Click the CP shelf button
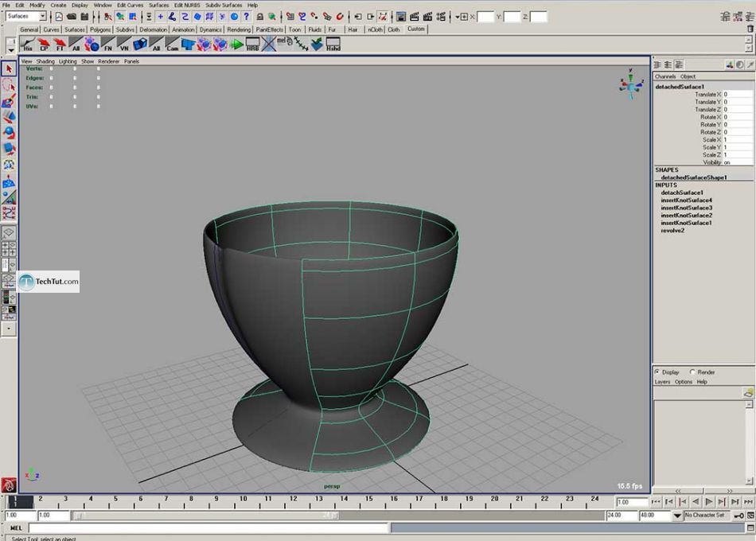 click(x=44, y=45)
